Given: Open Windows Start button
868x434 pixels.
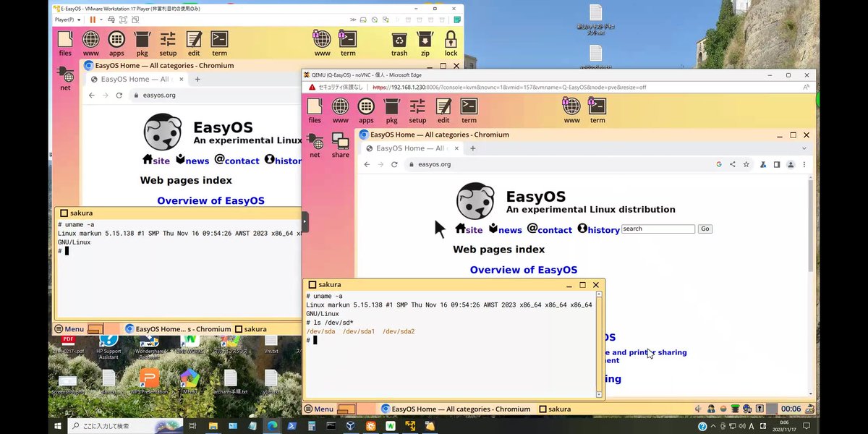Looking at the screenshot, I should point(58,426).
